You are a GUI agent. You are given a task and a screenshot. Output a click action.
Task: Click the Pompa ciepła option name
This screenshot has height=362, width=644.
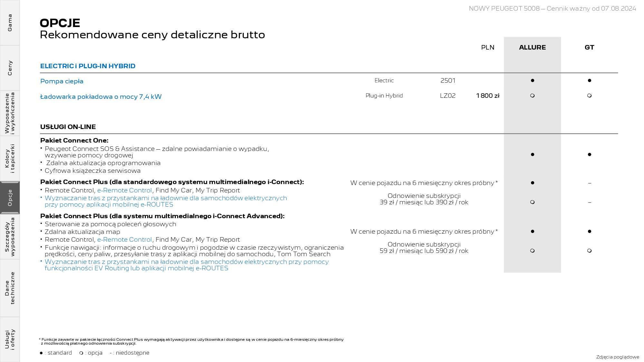[62, 81]
